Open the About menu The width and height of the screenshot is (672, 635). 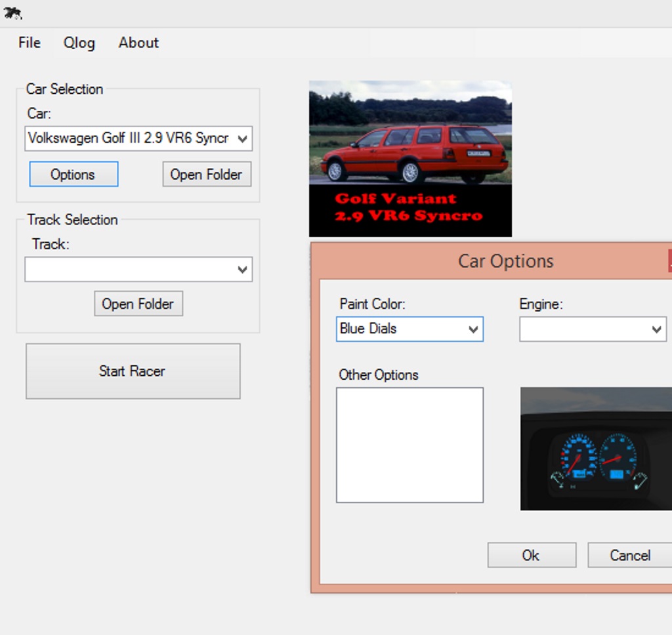click(138, 43)
